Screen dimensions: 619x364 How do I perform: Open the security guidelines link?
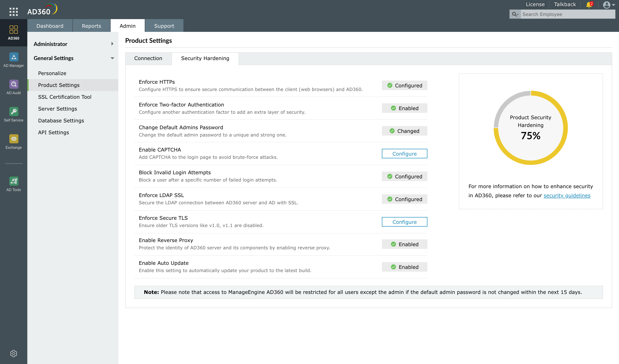566,195
